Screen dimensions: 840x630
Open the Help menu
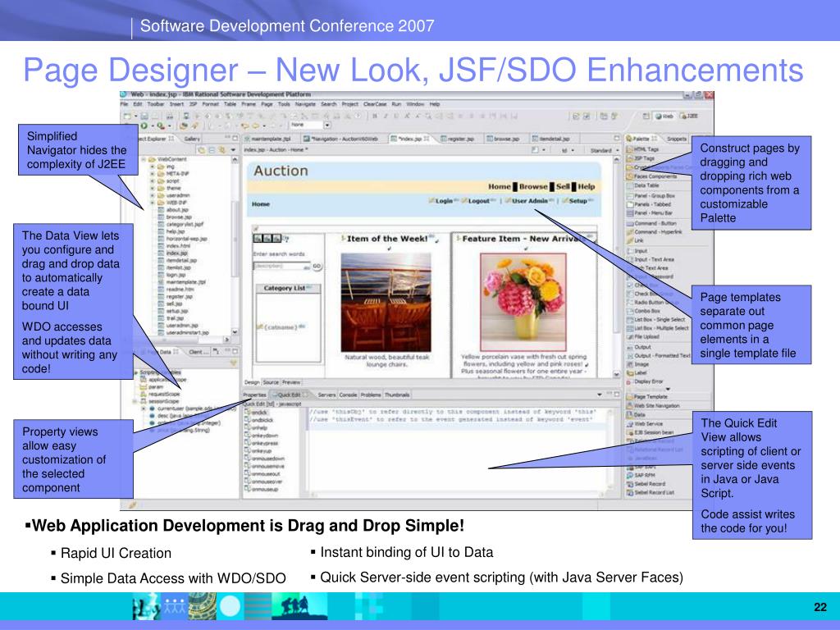point(435,104)
